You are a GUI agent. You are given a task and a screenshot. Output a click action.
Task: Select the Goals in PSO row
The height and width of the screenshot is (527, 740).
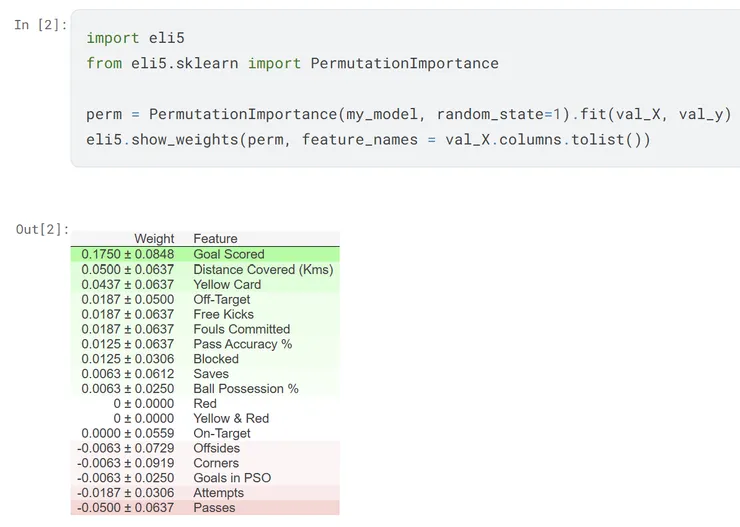[x=205, y=478]
